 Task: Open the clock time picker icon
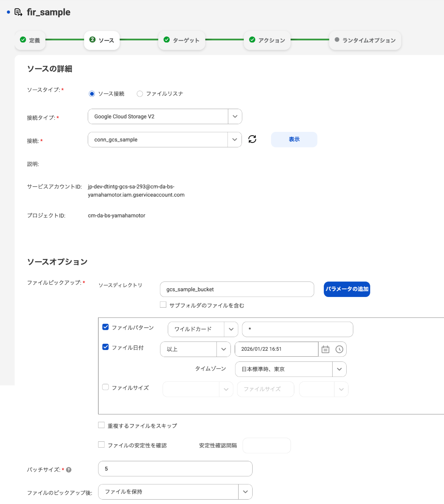click(x=339, y=349)
